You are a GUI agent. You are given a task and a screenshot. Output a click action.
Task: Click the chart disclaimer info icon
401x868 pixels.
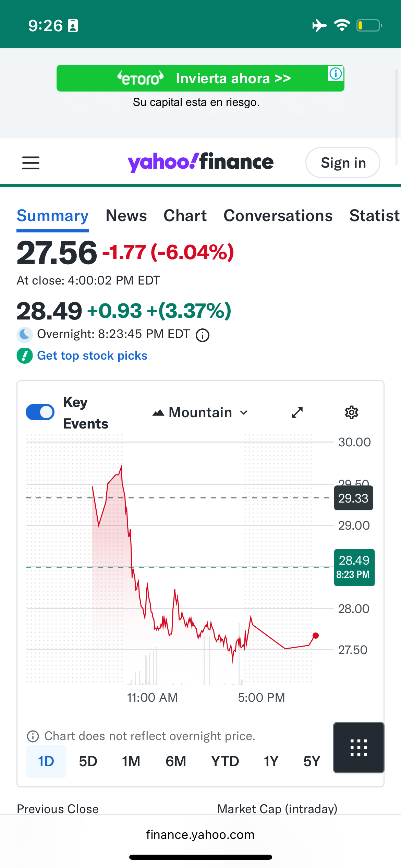pos(33,736)
